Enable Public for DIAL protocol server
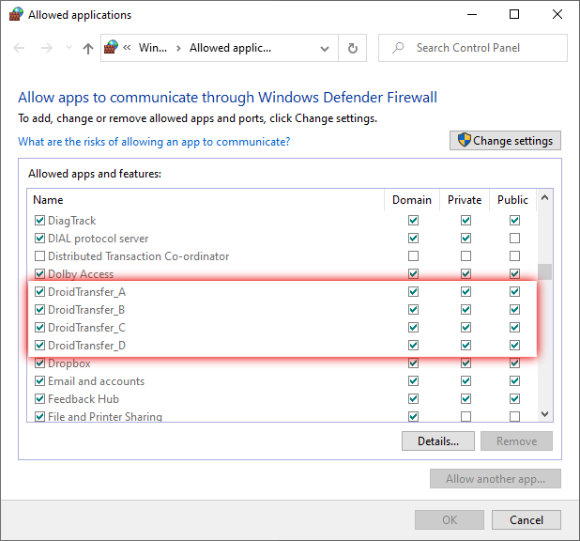 pyautogui.click(x=514, y=238)
